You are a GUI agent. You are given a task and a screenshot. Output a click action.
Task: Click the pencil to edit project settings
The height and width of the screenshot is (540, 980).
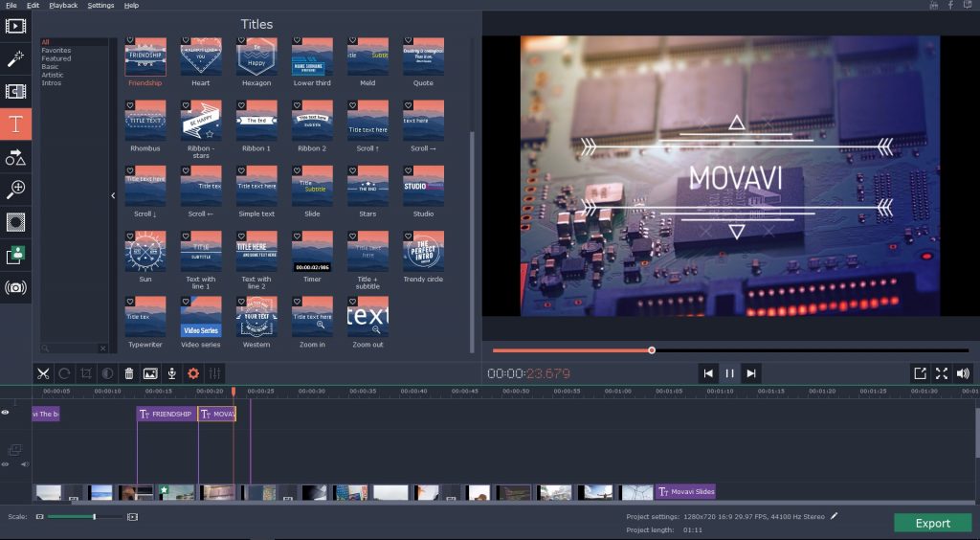pyautogui.click(x=834, y=516)
